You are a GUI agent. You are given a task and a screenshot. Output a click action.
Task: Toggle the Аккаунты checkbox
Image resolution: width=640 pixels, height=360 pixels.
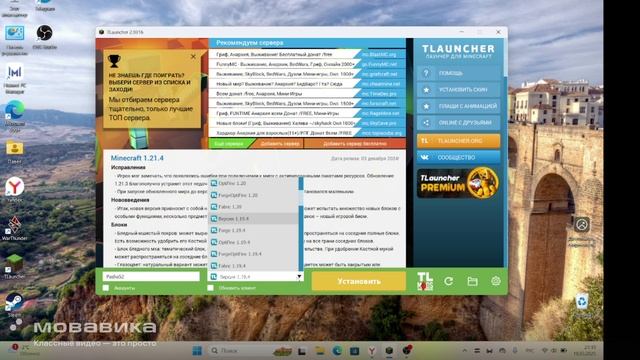(x=106, y=288)
